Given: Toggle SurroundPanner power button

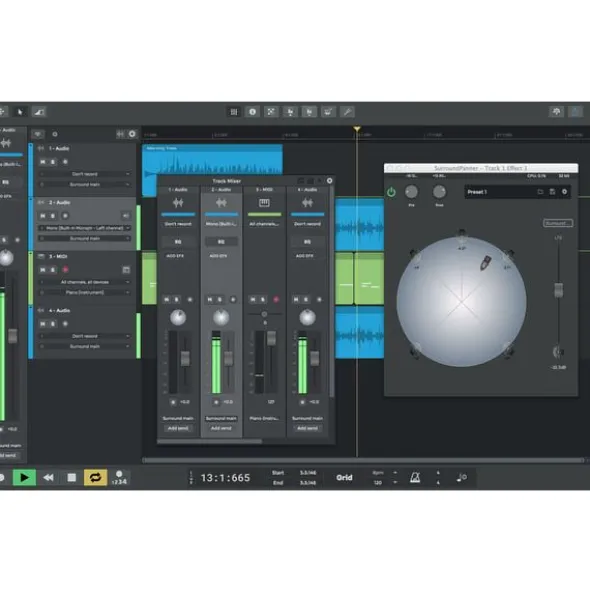Looking at the screenshot, I should pyautogui.click(x=391, y=192).
